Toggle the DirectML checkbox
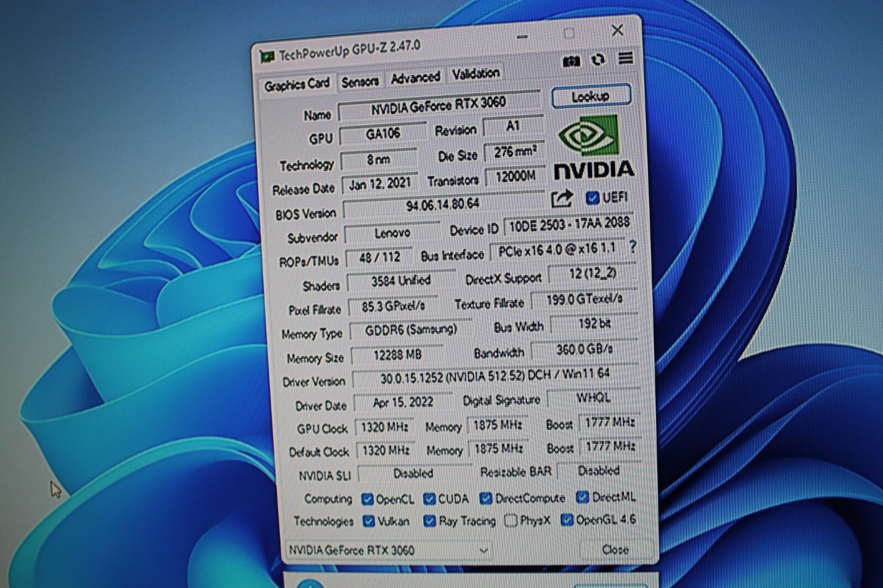The width and height of the screenshot is (883, 588). pyautogui.click(x=582, y=497)
